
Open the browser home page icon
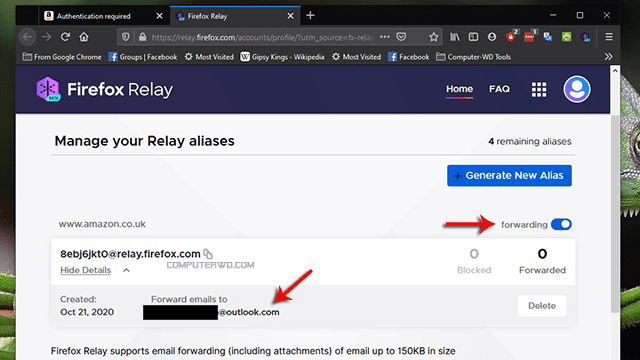pyautogui.click(x=84, y=37)
